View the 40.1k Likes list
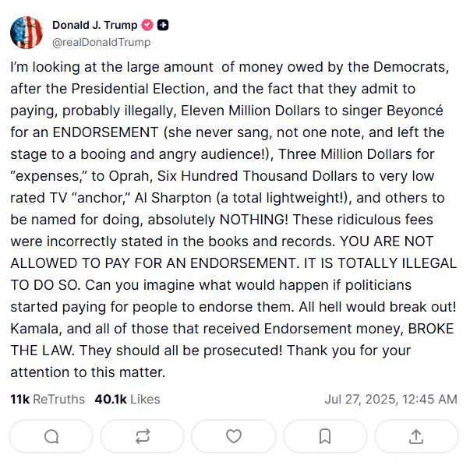Screen dimensions: 470x476 (127, 399)
